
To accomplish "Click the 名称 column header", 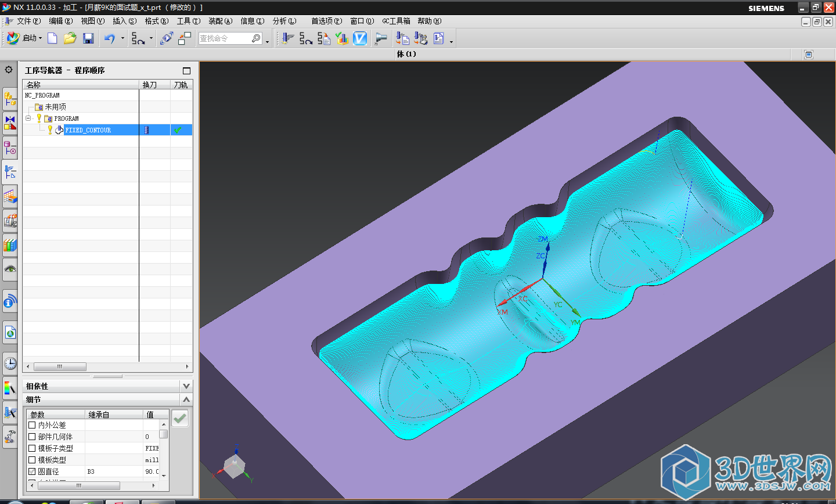I will point(81,85).
